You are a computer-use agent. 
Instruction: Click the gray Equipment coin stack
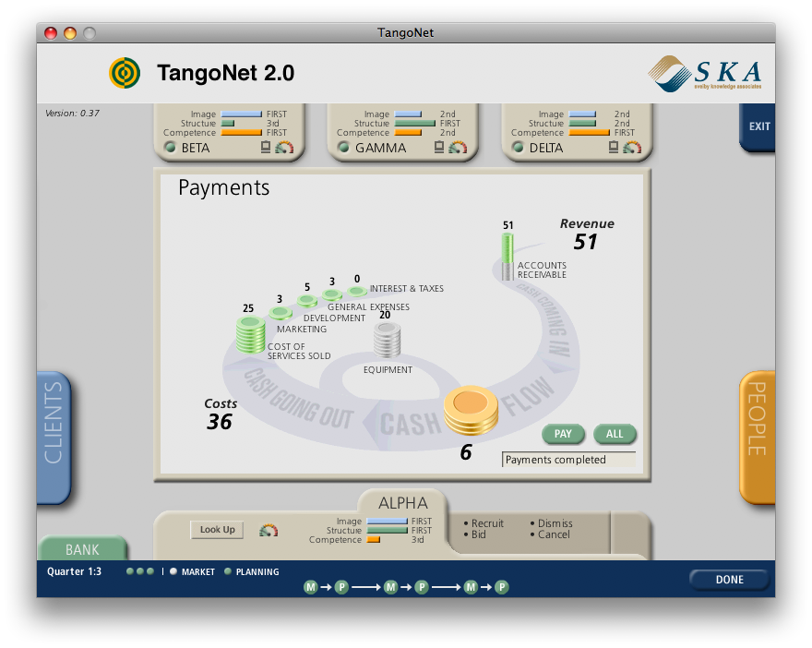click(387, 341)
